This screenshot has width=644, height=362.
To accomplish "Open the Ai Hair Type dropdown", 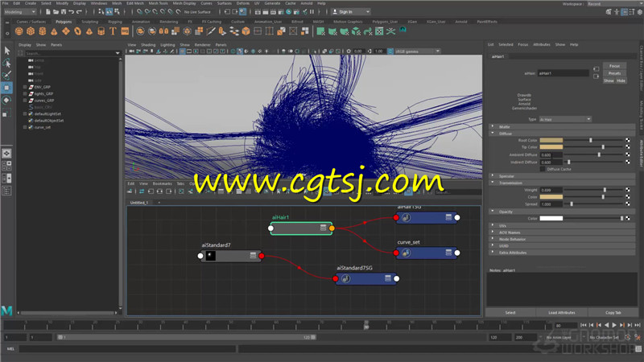I will click(x=565, y=119).
